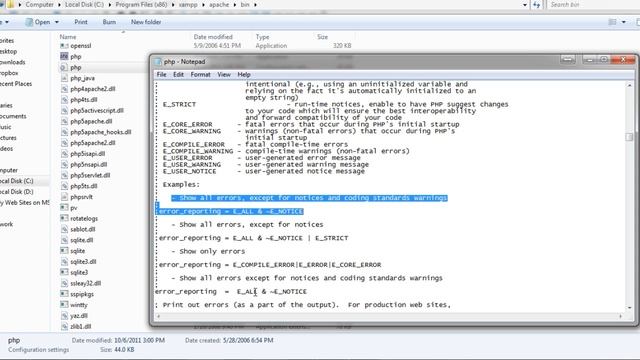Viewport: 640px width, 360px height.
Task: Click Print in Explorer toolbar
Action: 81,22
